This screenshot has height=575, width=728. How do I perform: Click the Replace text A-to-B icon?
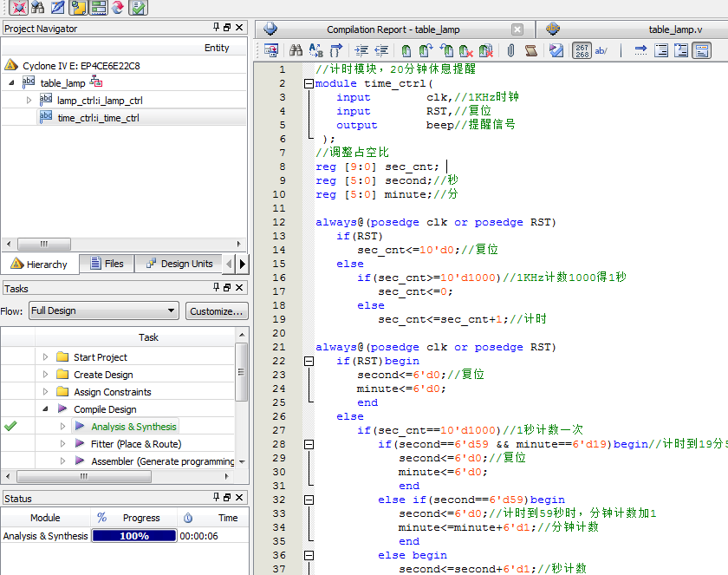point(315,50)
